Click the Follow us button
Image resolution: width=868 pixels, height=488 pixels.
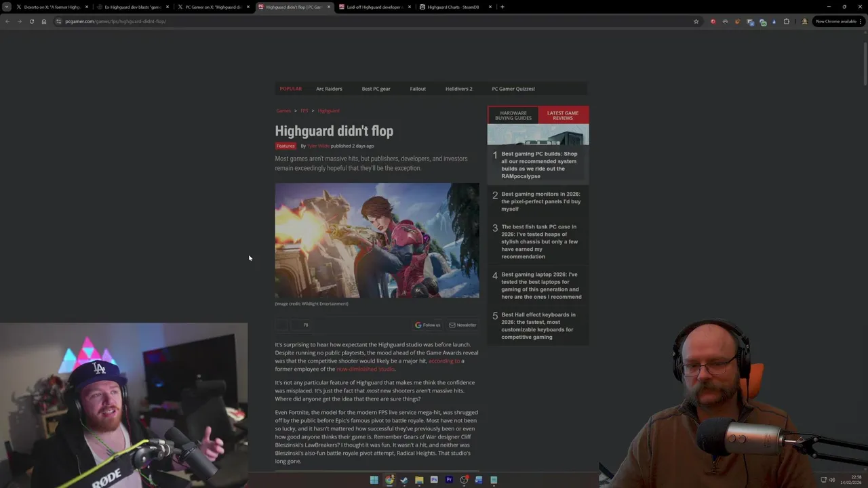tap(428, 325)
